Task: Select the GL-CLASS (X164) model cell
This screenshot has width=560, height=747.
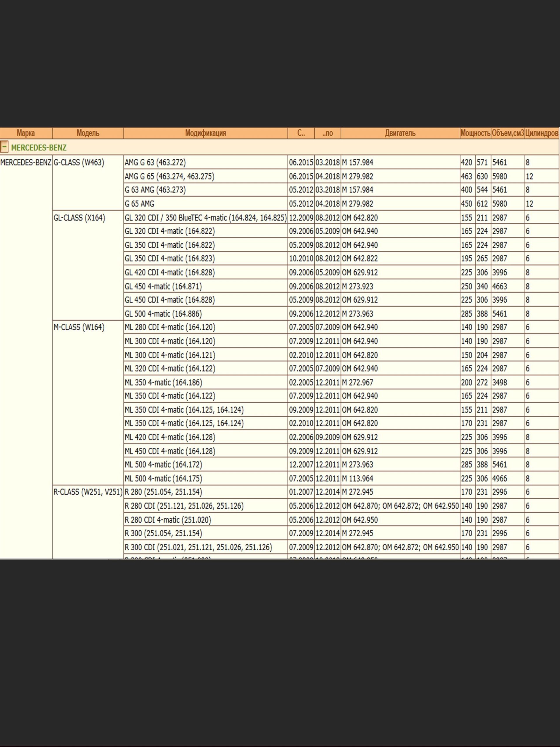Action: pyautogui.click(x=79, y=218)
